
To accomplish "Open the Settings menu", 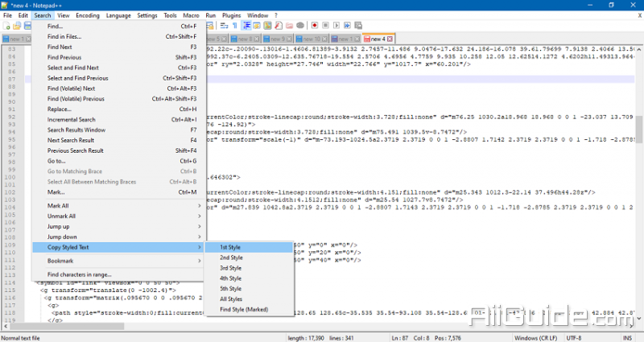I will click(147, 15).
